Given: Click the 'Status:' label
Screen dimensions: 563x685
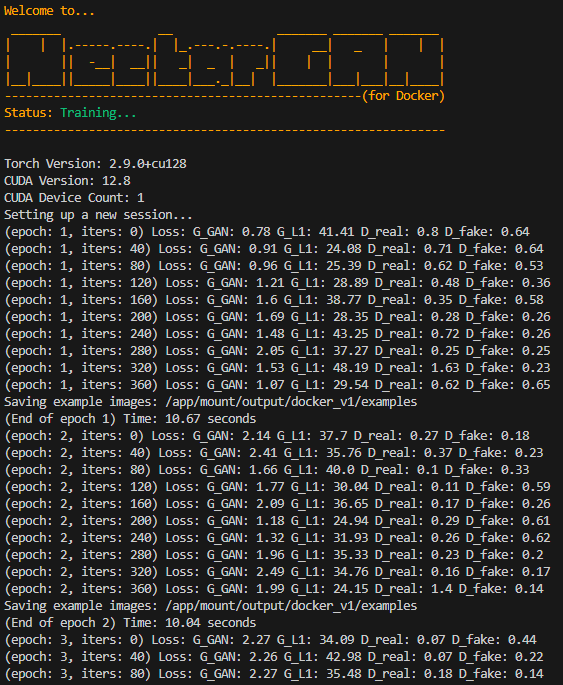Looking at the screenshot, I should (x=28, y=113).
